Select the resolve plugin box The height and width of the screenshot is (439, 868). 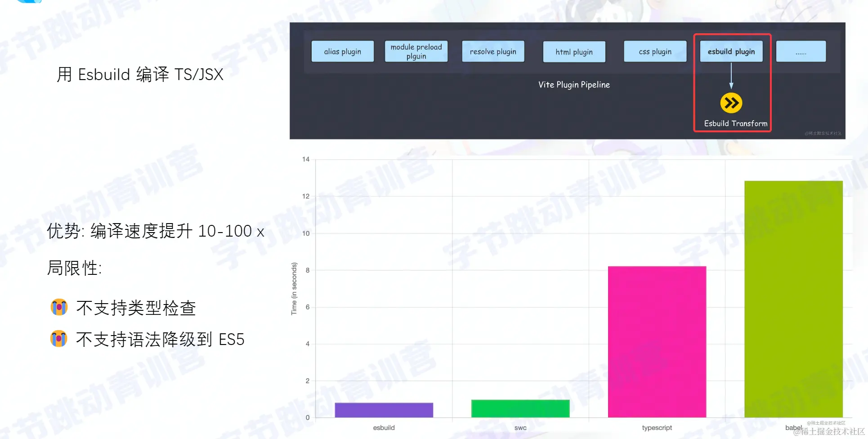493,51
